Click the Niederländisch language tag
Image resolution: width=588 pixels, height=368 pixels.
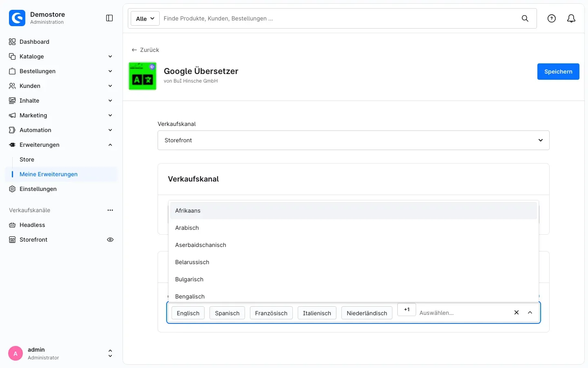pyautogui.click(x=367, y=313)
